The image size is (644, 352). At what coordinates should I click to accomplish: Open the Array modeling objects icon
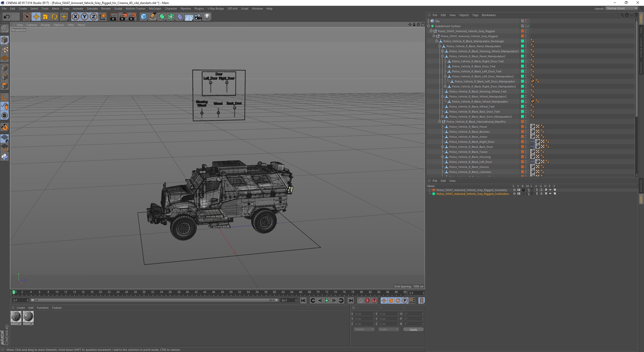tap(171, 17)
